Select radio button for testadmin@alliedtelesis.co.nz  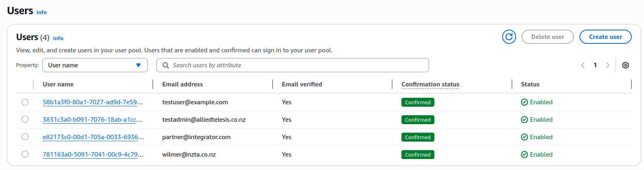coord(25,120)
